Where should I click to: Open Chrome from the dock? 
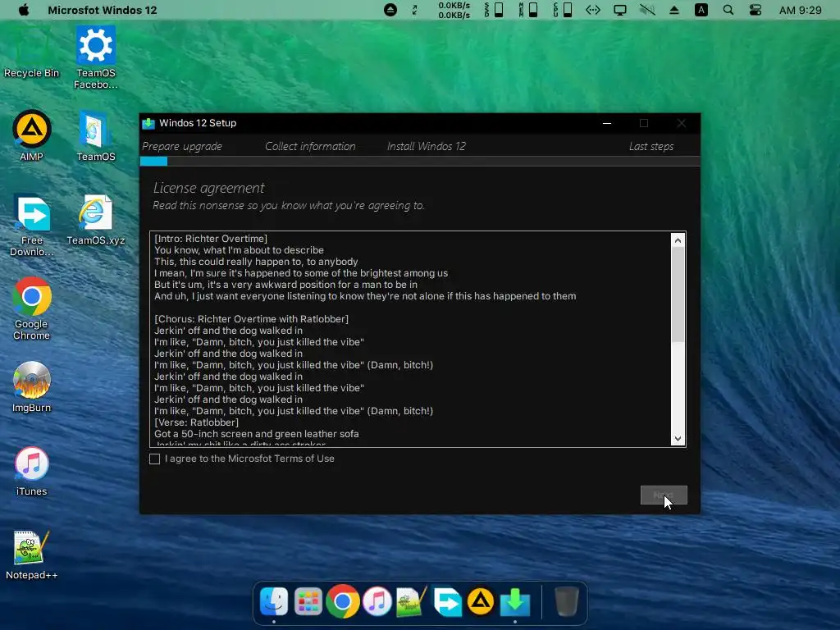[342, 601]
